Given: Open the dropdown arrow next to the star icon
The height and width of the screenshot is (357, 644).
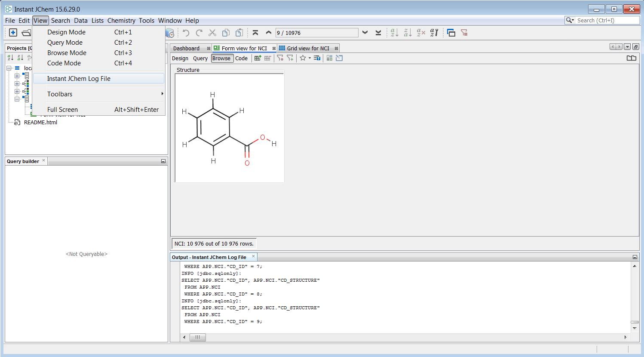Looking at the screenshot, I should (x=309, y=58).
